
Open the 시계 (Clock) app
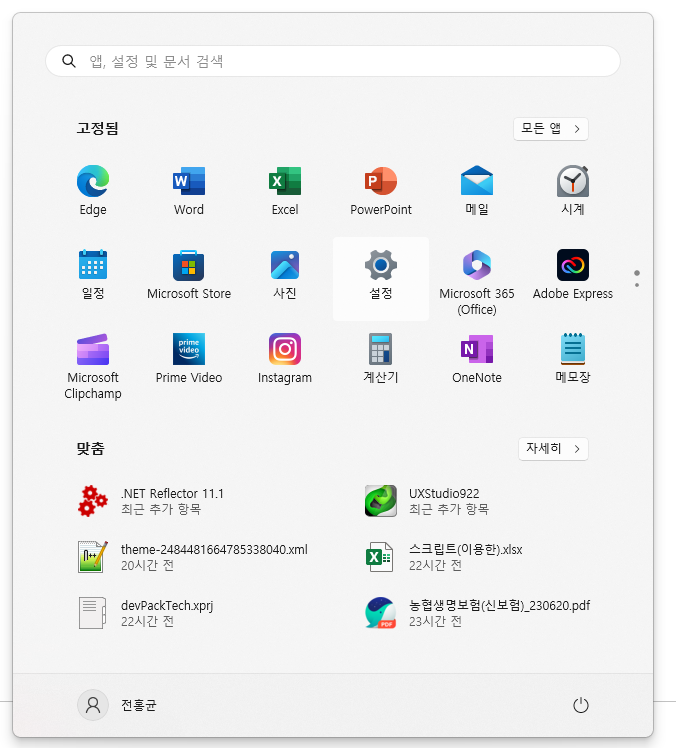pyautogui.click(x=572, y=190)
